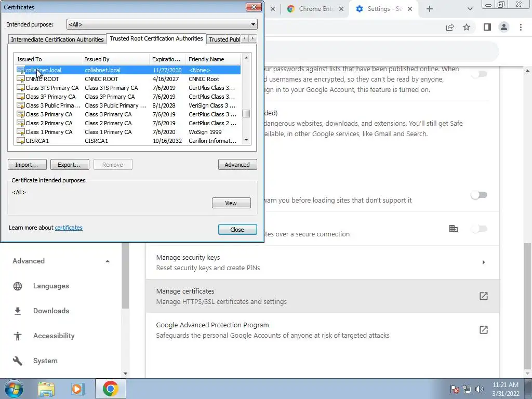Sort by Expiration column header
532x399 pixels.
click(167, 59)
